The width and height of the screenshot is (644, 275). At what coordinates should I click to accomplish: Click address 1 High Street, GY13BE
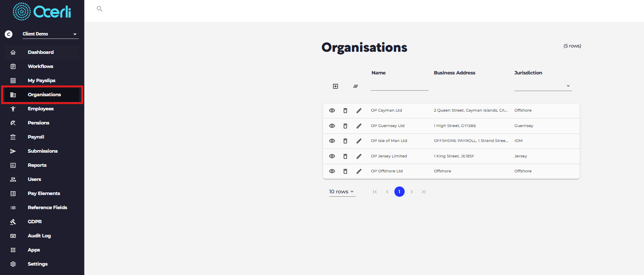455,126
